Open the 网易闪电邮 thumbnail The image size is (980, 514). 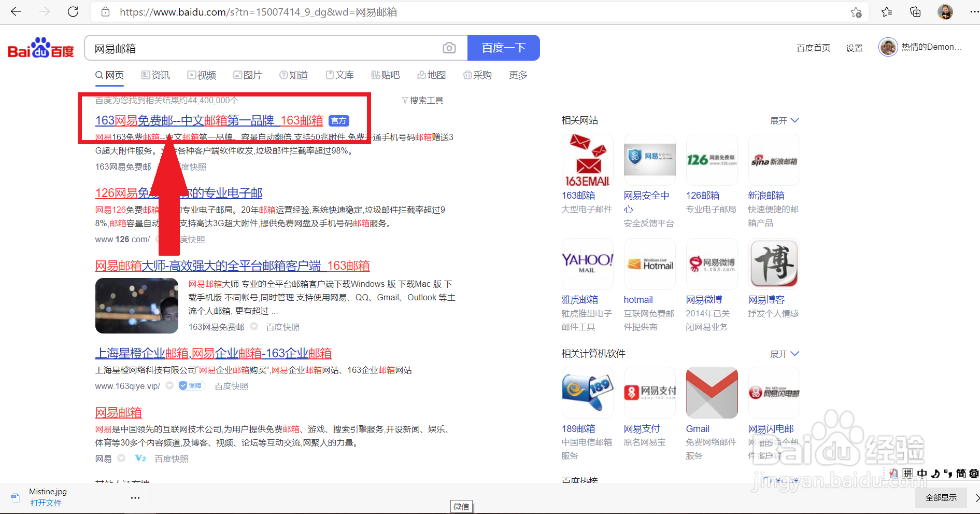[774, 393]
